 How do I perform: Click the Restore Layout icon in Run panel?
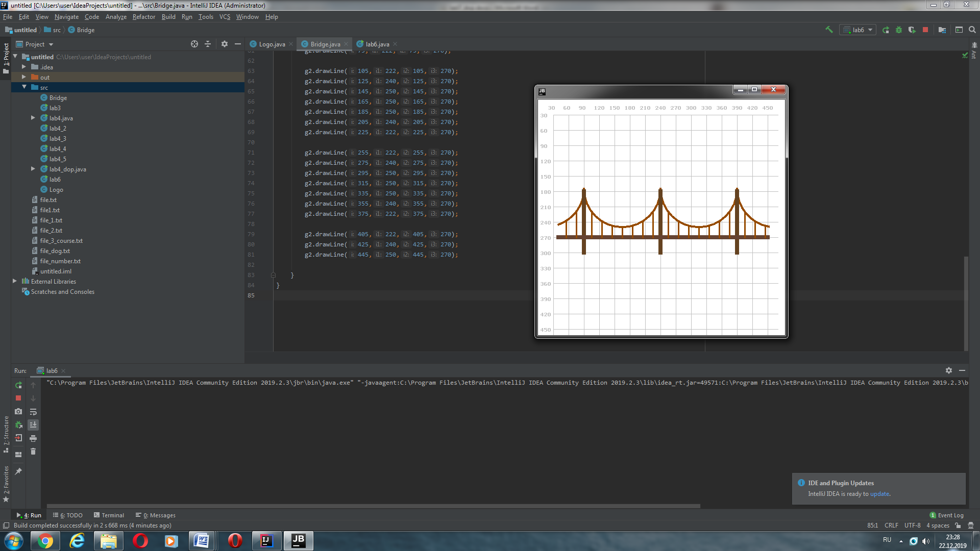[18, 455]
